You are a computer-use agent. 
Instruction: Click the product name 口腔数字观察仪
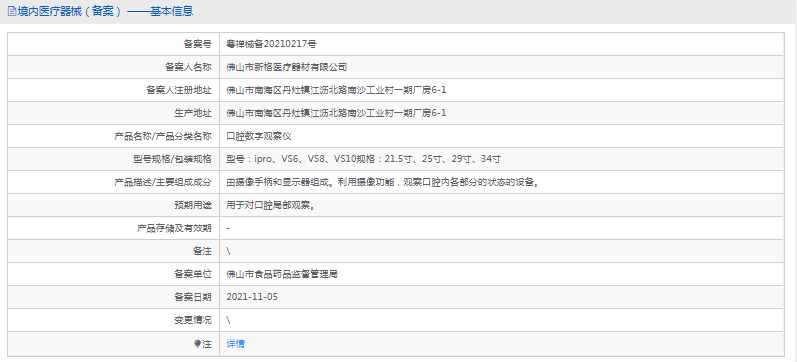(259, 136)
